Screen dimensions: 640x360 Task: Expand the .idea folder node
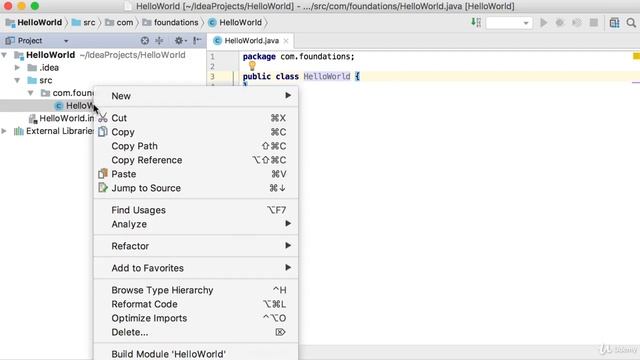pos(18,67)
